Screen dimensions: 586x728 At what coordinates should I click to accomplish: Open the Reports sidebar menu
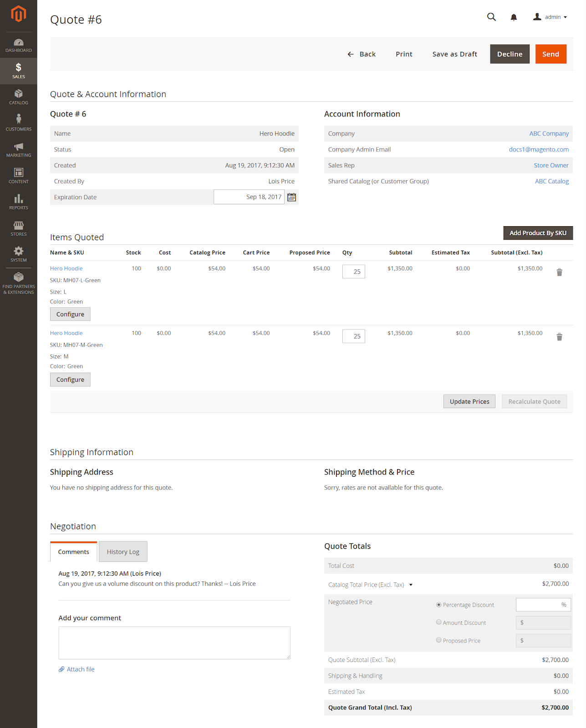tap(19, 202)
